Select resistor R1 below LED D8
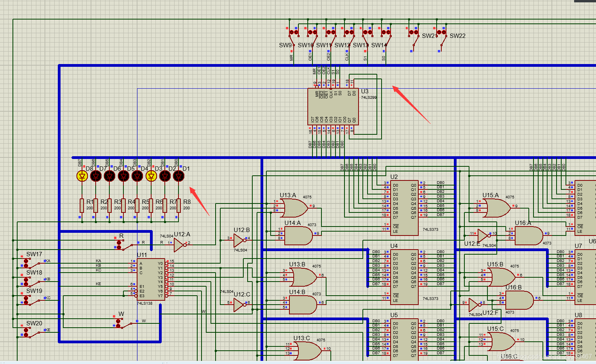The image size is (596, 364). (x=82, y=206)
